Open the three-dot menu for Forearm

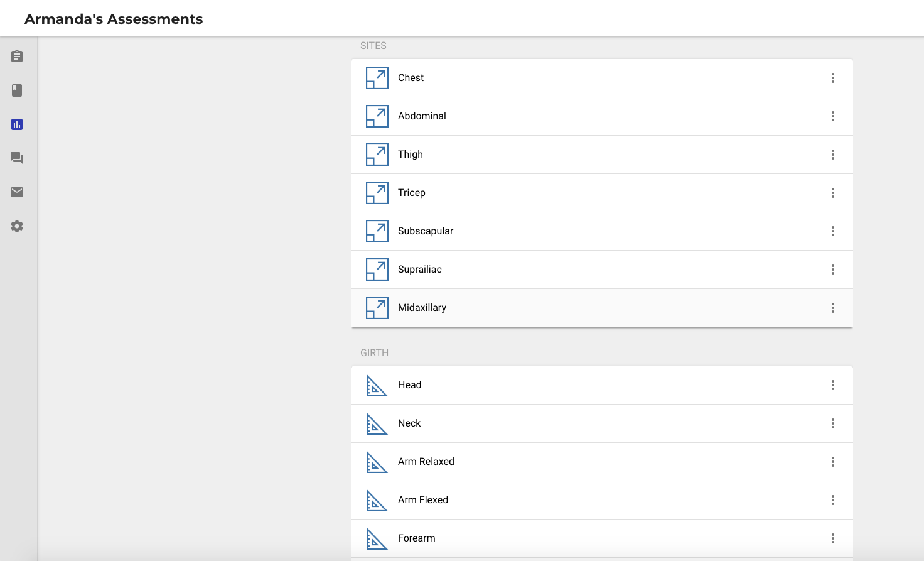point(833,538)
